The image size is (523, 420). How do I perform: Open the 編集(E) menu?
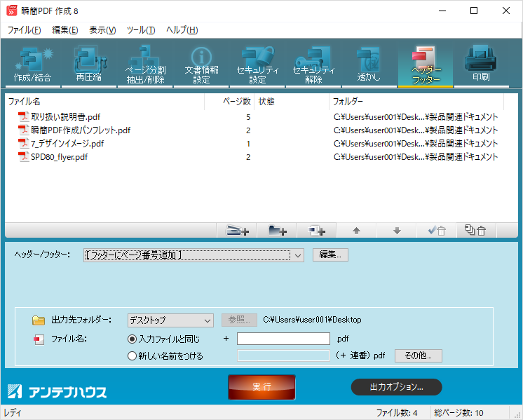pyautogui.click(x=65, y=30)
